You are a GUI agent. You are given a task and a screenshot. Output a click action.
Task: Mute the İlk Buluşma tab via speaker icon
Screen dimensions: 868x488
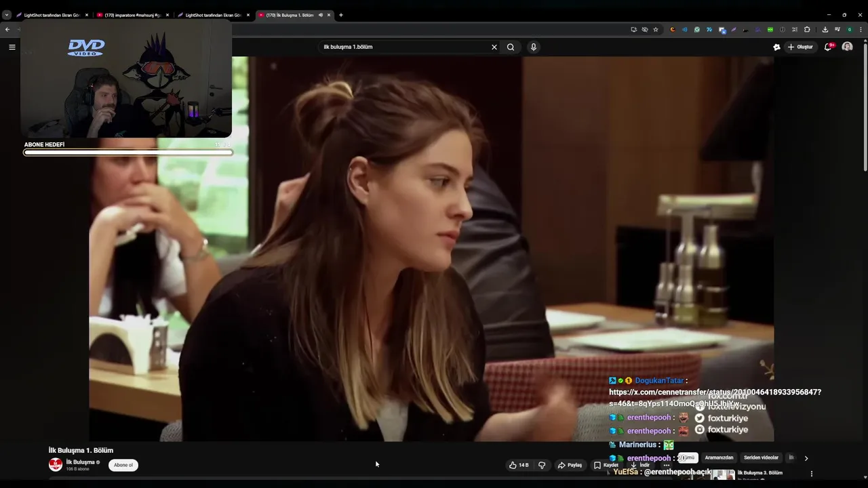click(321, 15)
